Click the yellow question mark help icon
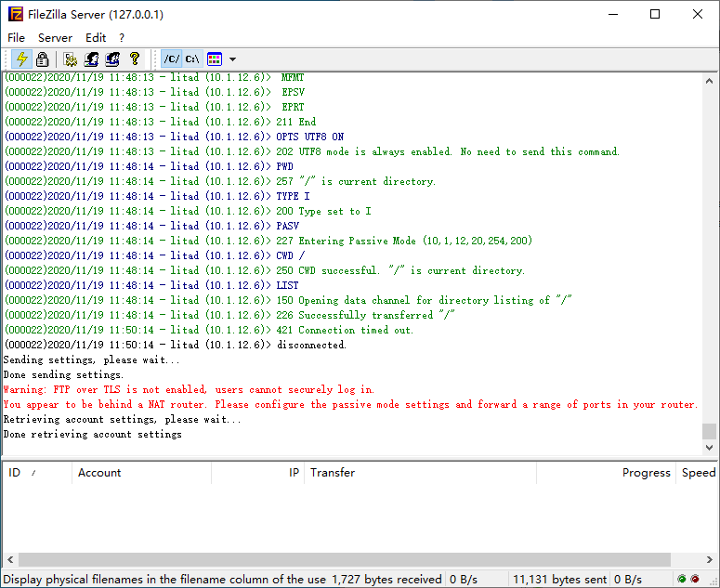Image resolution: width=720 pixels, height=588 pixels. (134, 59)
